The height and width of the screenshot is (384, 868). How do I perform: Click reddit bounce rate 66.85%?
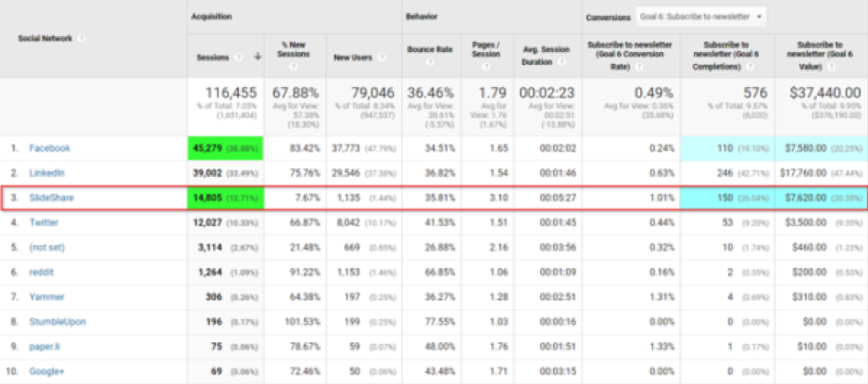pos(442,272)
